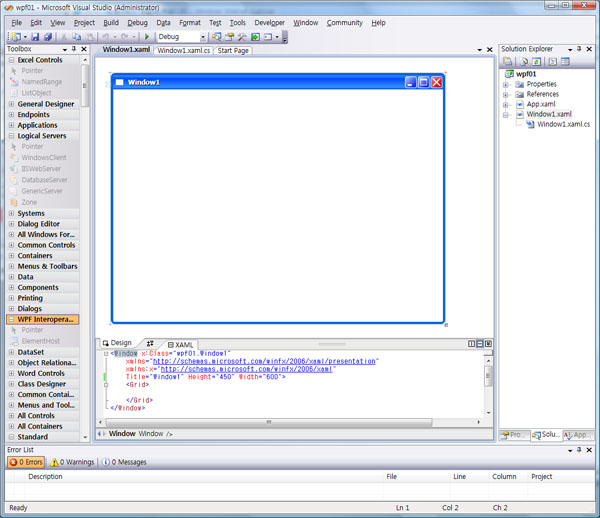Open the Toolbox from toolbar wrench icon
This screenshot has width=600, height=518.
[242, 37]
